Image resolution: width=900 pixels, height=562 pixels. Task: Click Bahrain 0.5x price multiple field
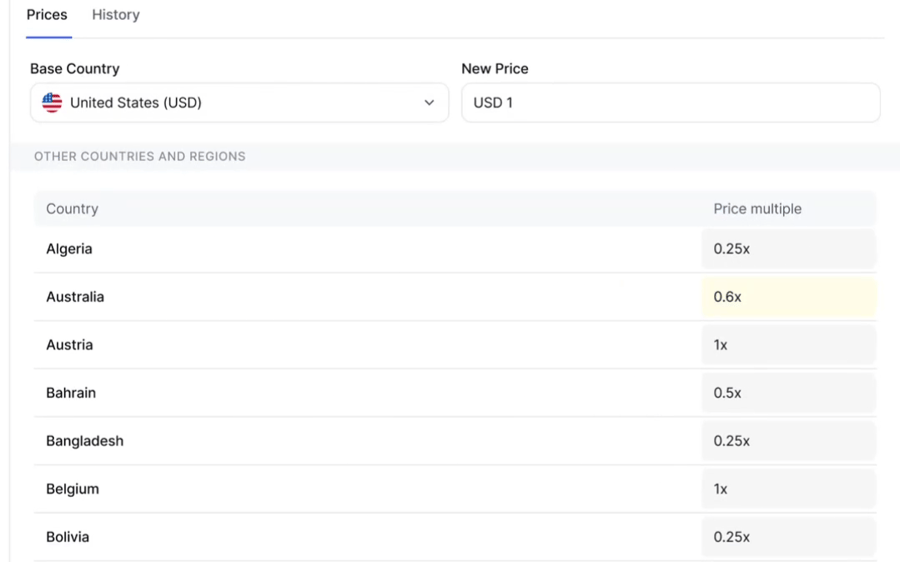click(789, 393)
